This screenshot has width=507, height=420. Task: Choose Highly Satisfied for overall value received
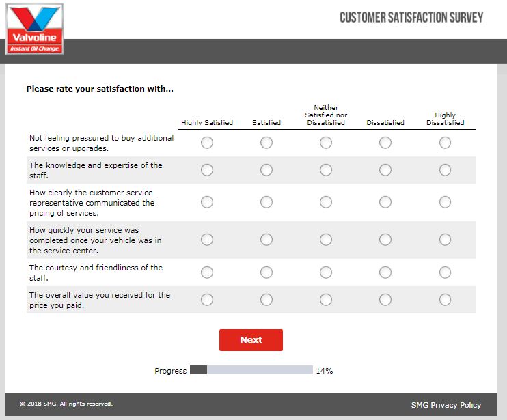click(x=207, y=300)
